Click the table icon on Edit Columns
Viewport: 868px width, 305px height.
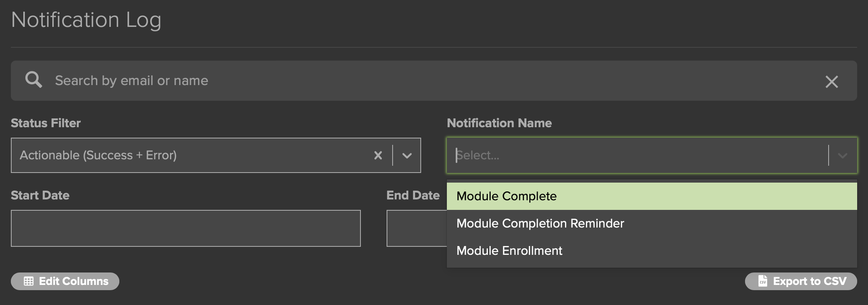coord(29,281)
